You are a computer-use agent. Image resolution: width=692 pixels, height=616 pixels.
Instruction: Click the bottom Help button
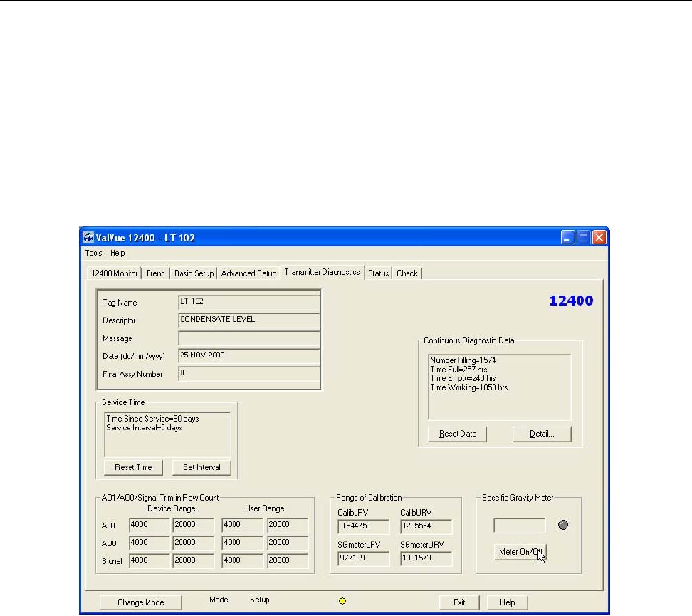point(507,602)
